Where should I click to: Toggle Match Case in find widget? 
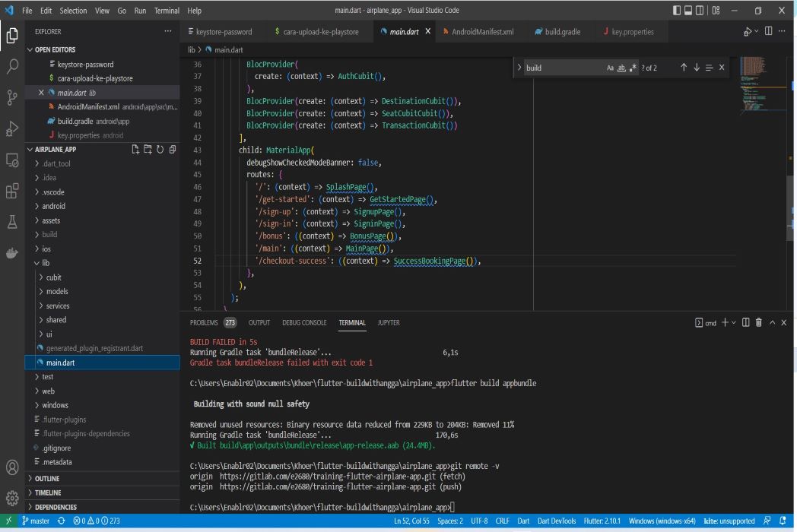point(610,68)
